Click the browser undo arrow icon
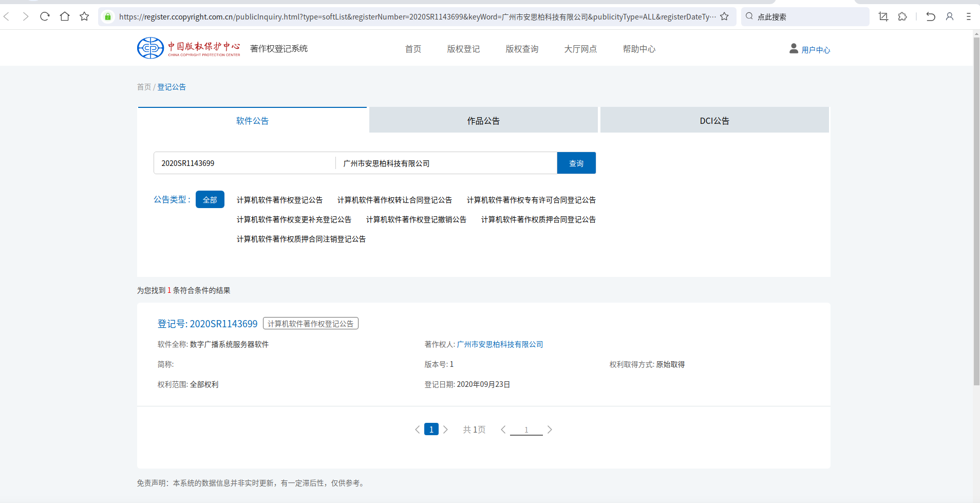The image size is (980, 503). [x=930, y=16]
